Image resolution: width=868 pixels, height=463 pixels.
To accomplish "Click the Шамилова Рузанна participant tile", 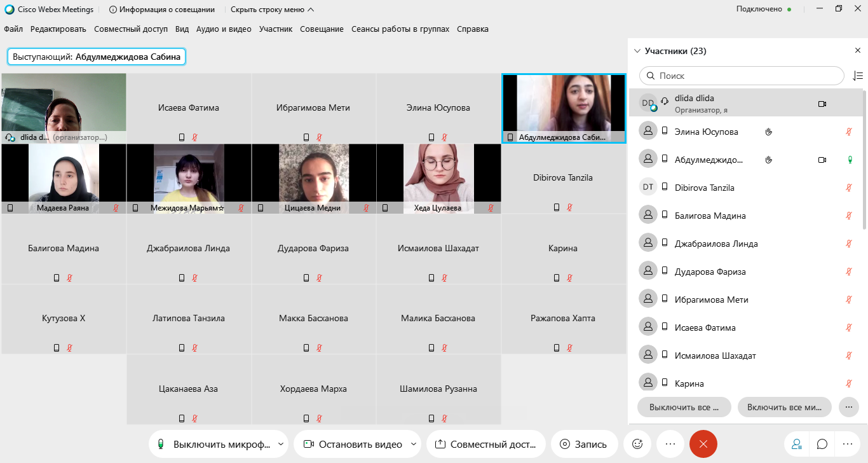I will click(x=438, y=389).
